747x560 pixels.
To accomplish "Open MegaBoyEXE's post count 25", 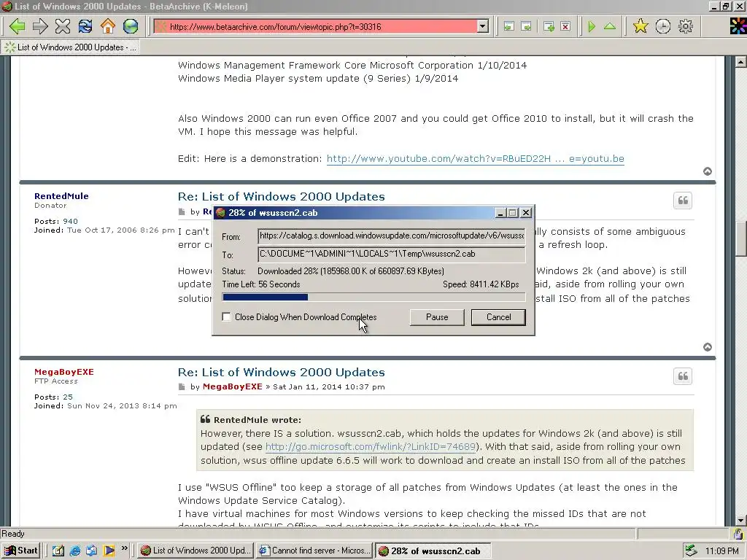I will 68,397.
